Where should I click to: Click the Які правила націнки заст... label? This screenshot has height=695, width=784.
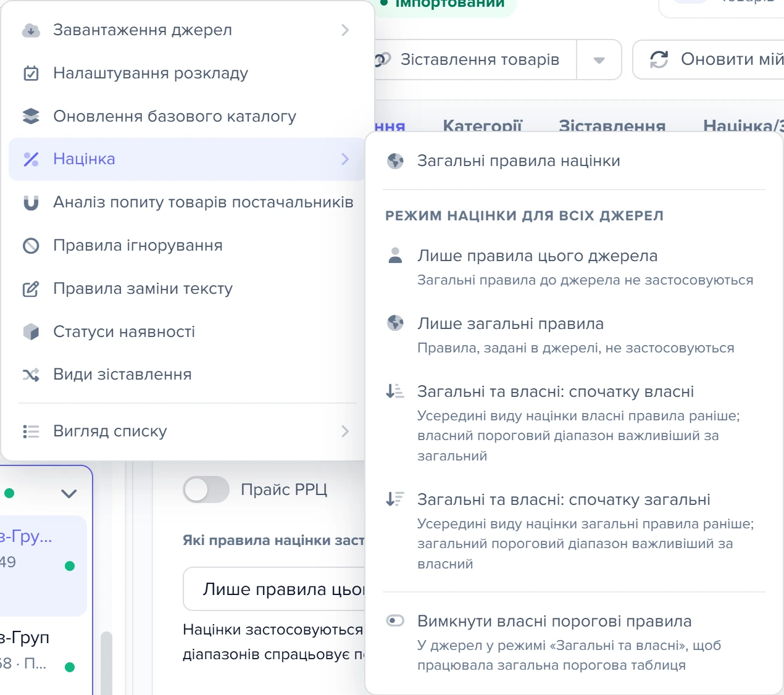273,541
